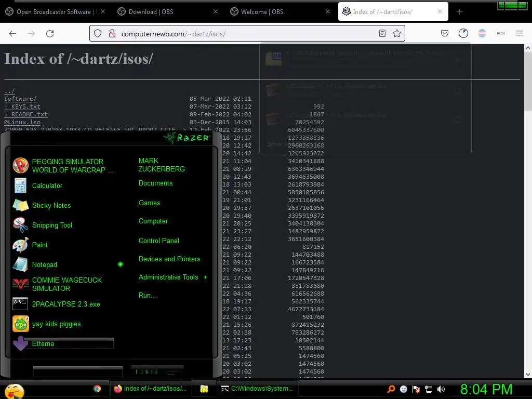
Task: Switch to Open Broadcaster Software tab
Action: (x=54, y=12)
